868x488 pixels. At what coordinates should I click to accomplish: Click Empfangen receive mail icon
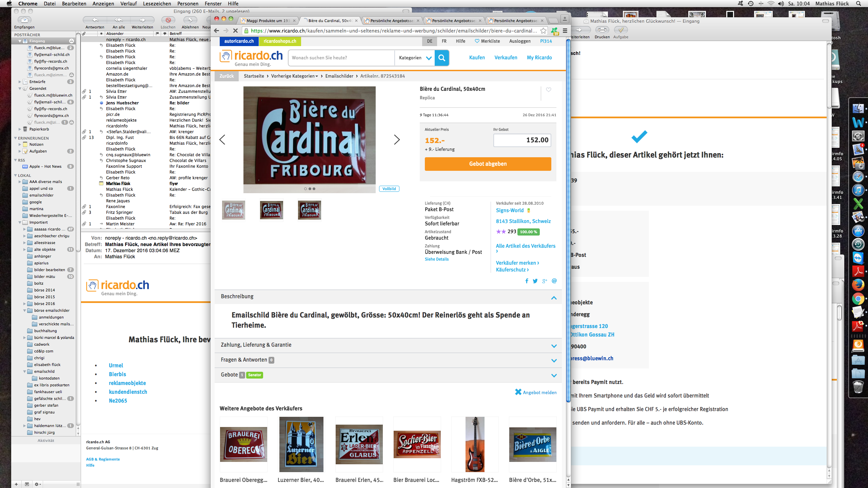pos(24,20)
